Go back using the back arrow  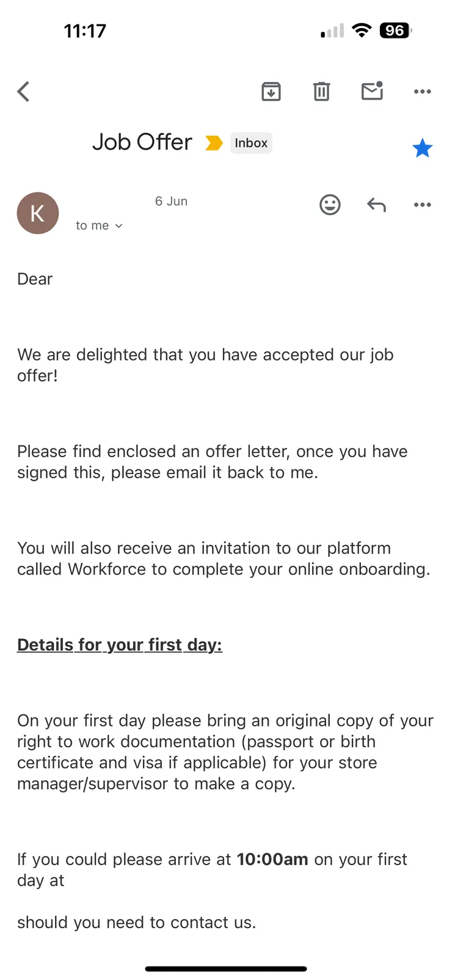point(24,92)
